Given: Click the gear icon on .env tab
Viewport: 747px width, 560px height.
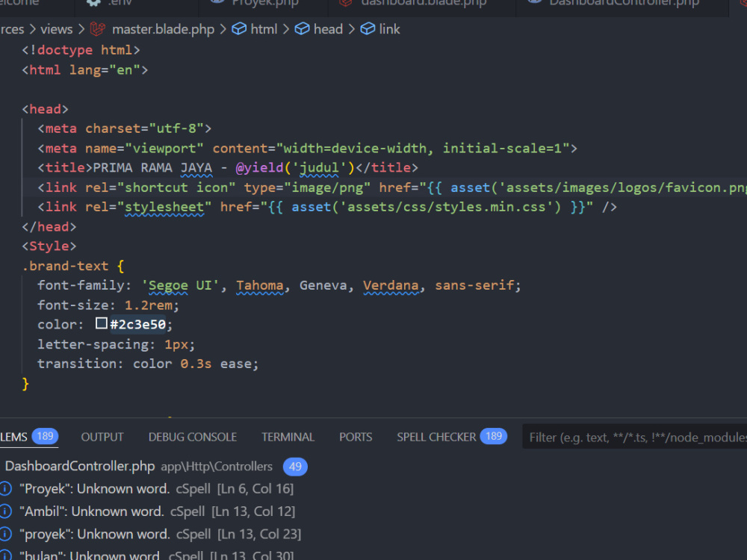Looking at the screenshot, I should (x=93, y=3).
